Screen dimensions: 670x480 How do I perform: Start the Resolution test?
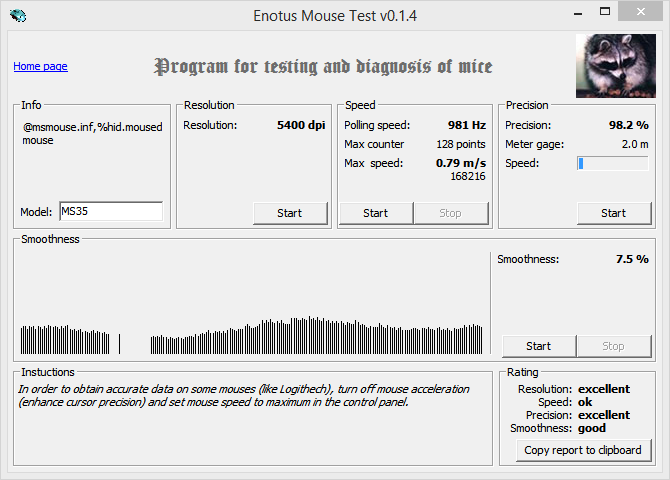point(290,213)
